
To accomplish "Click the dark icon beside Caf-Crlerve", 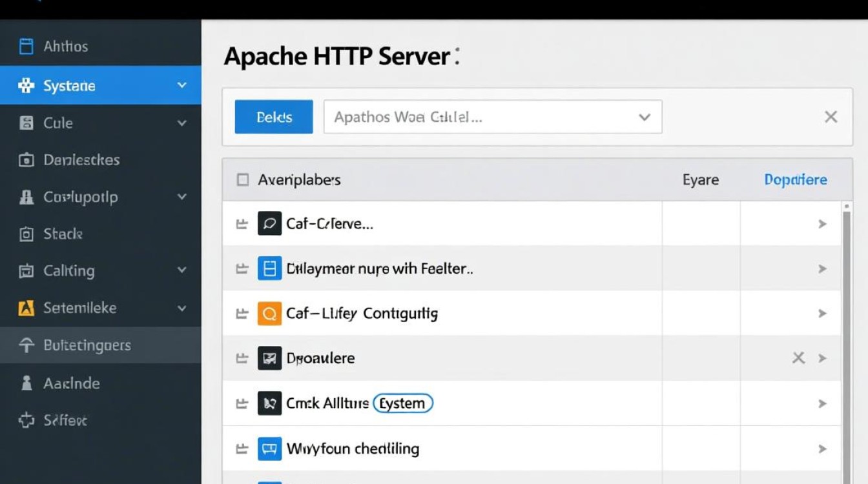I will (269, 224).
